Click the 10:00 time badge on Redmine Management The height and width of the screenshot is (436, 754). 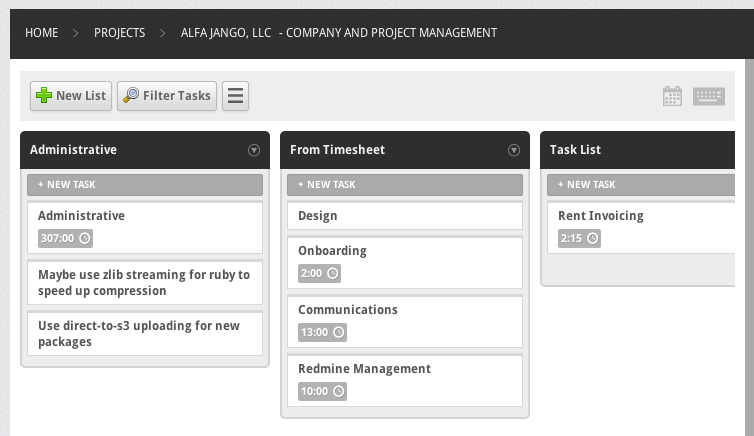pos(322,391)
